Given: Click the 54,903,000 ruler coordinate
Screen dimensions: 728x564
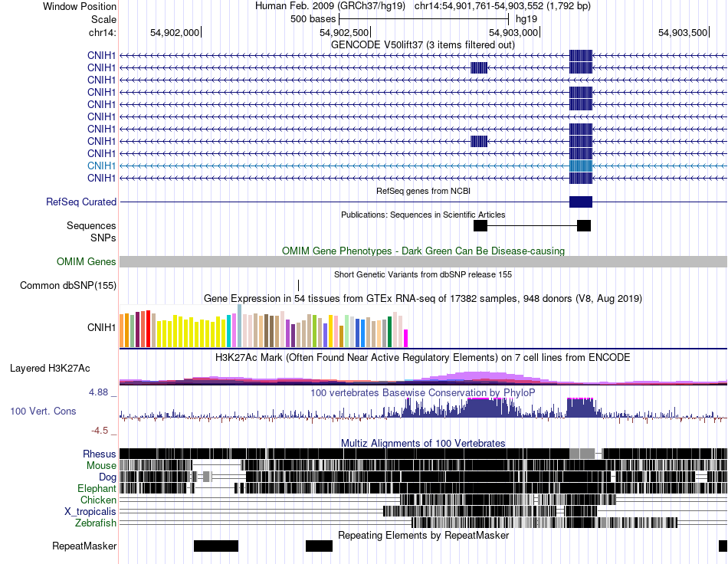Looking at the screenshot, I should [x=513, y=32].
